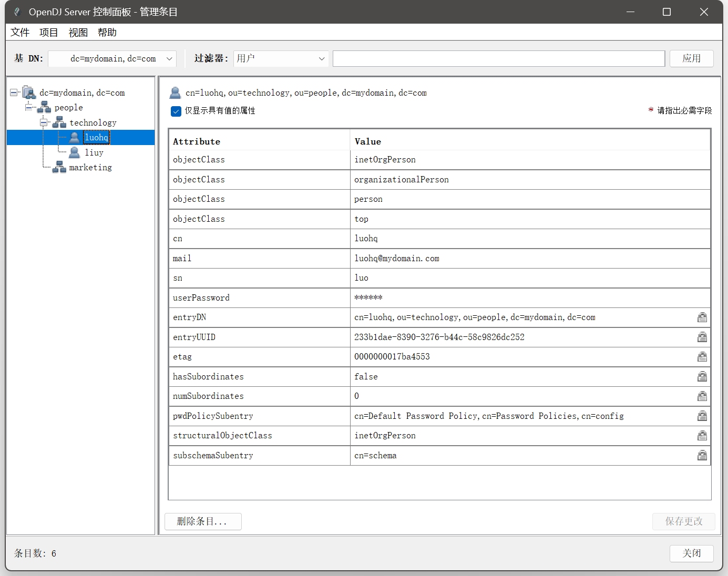This screenshot has height=576, width=728.
Task: Click the entryUUID value 233b1dae-8390-3276-b44c-58c9826dc252
Action: (439, 337)
